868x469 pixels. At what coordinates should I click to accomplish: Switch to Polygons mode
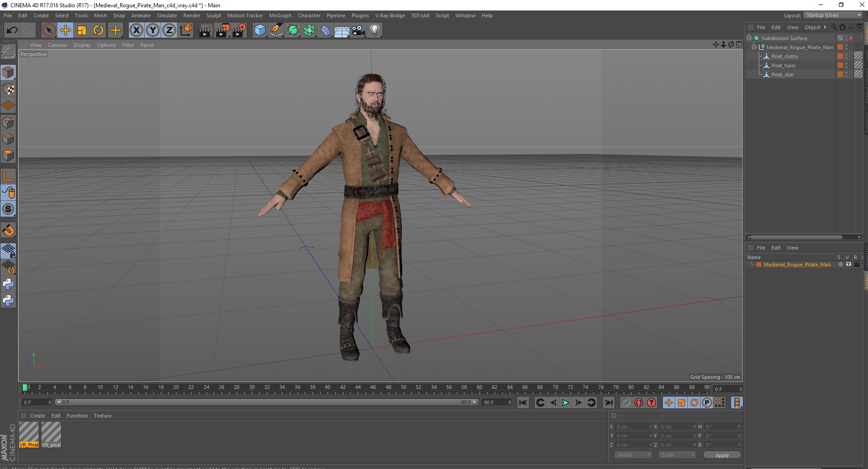pos(8,155)
